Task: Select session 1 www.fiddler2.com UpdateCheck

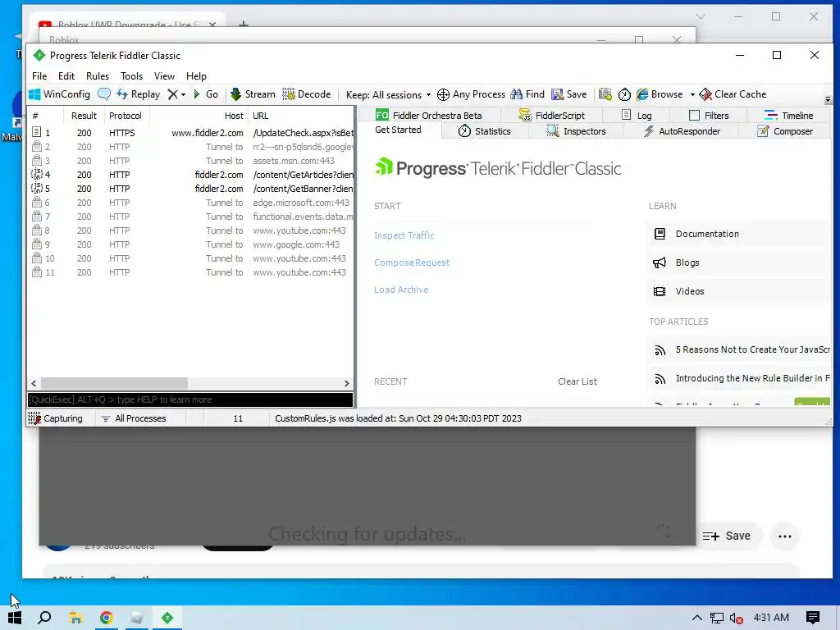Action: [190, 133]
